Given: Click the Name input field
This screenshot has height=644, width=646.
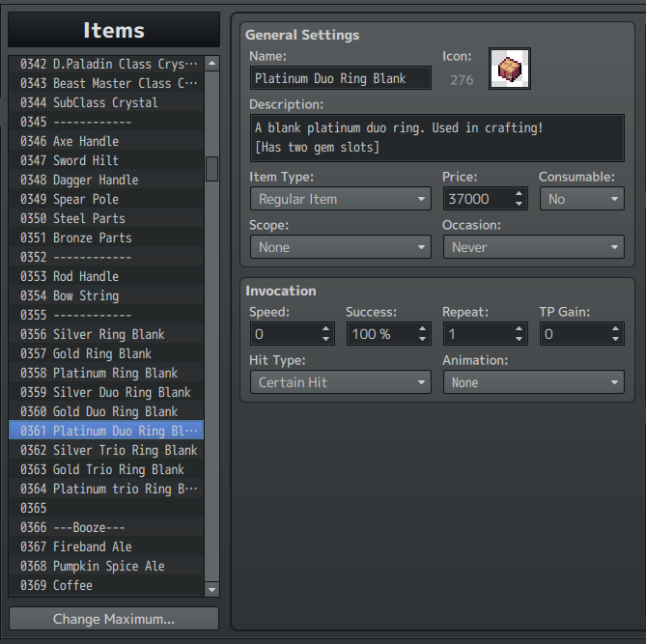Looking at the screenshot, I should click(x=341, y=78).
